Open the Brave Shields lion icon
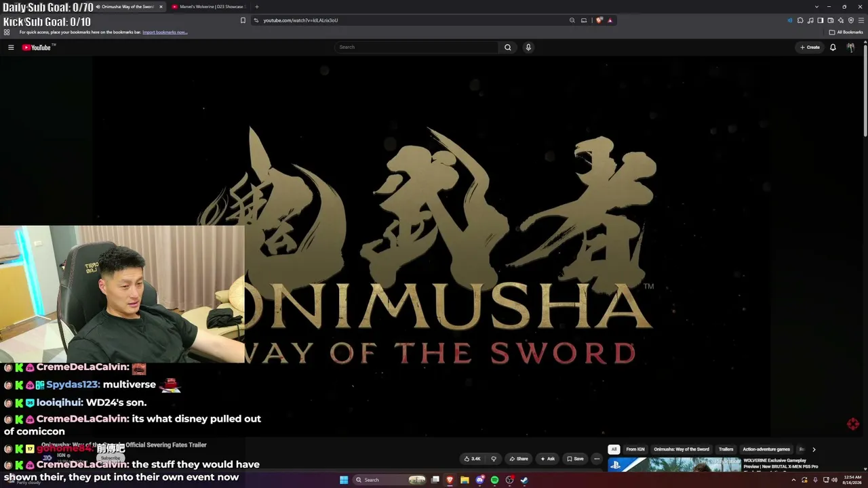Image resolution: width=868 pixels, height=488 pixels. [x=599, y=20]
